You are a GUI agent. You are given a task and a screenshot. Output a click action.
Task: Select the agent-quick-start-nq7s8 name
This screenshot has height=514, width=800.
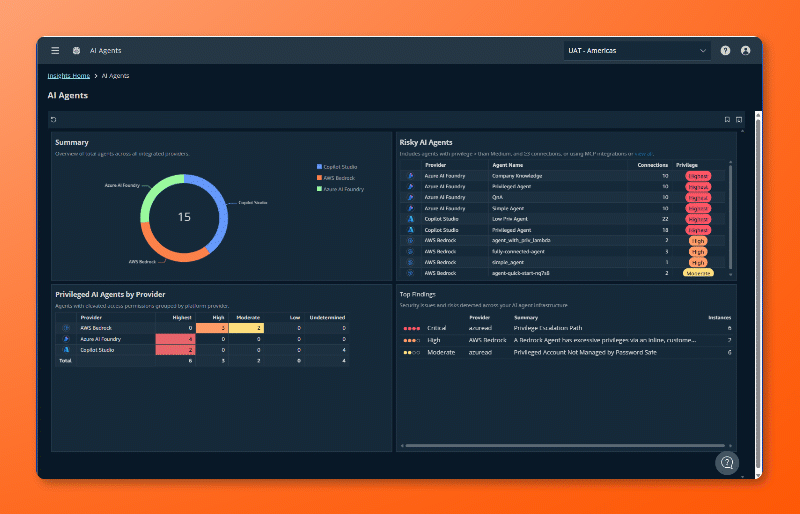point(520,273)
